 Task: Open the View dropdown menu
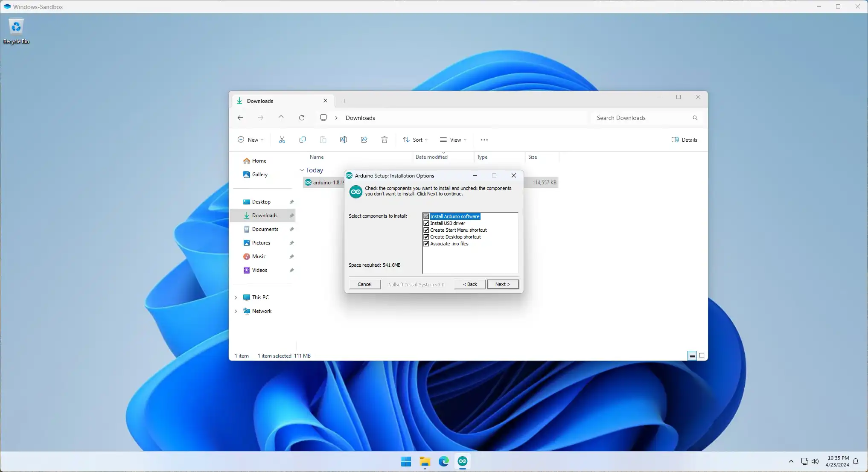click(453, 140)
